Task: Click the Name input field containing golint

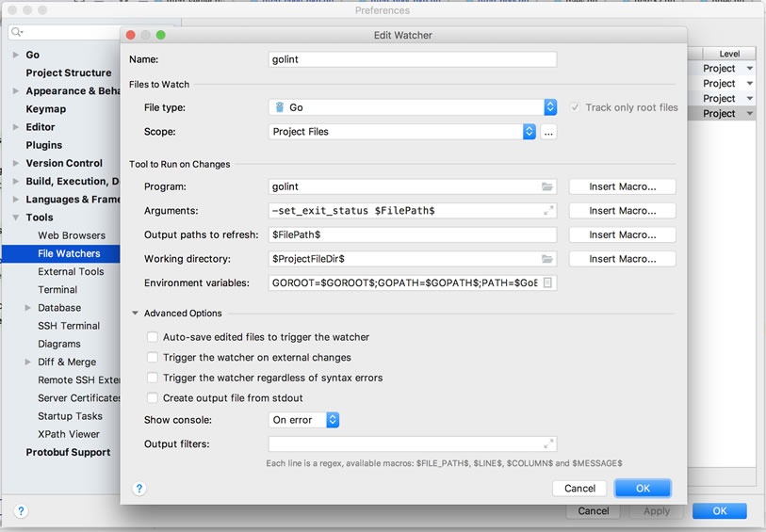Action: coord(413,59)
